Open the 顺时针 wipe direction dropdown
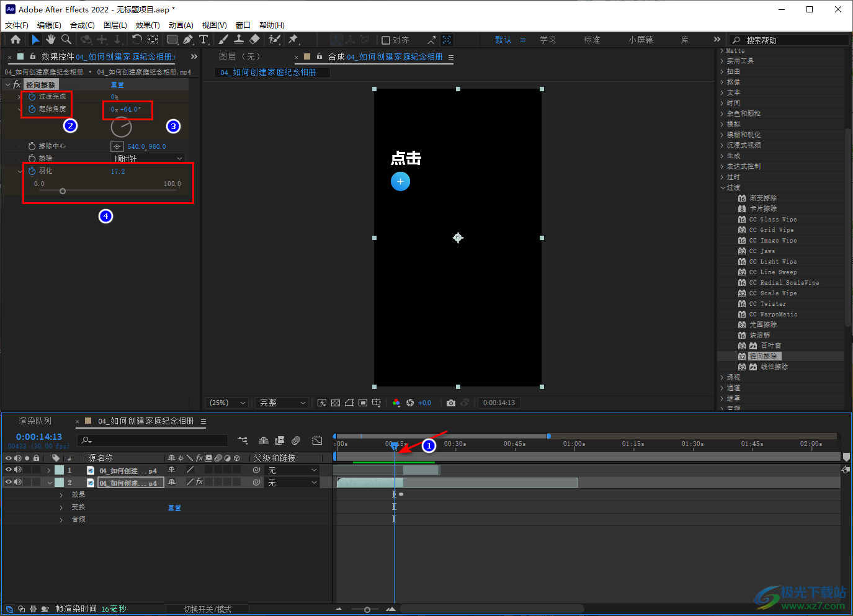The width and height of the screenshot is (853, 616). point(149,159)
